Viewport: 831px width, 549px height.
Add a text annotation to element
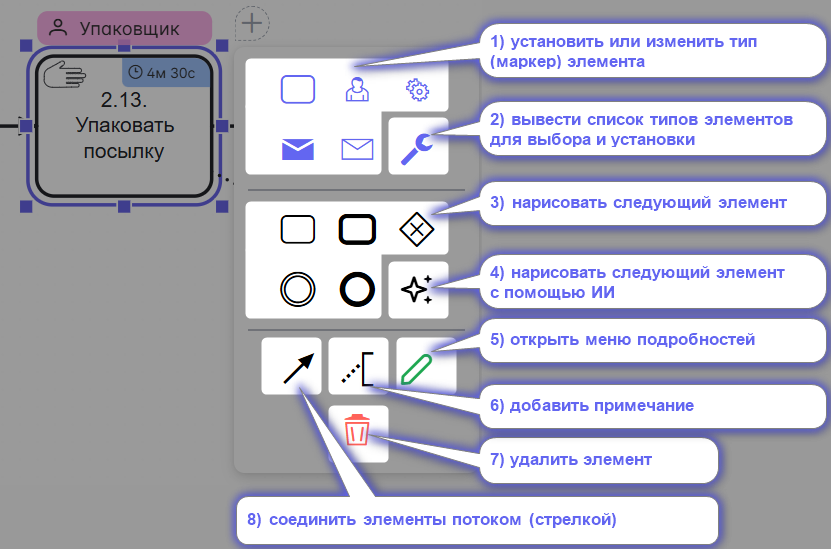358,366
